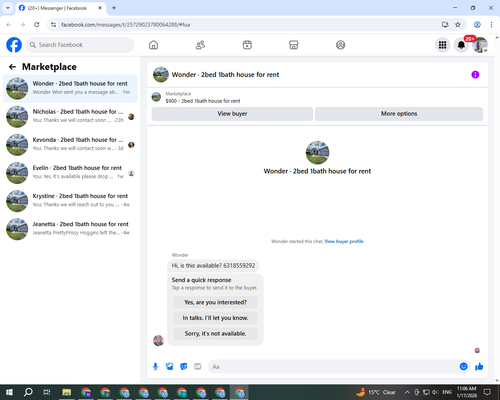Select the Messenger | Facebook tab
This screenshot has width=500, height=400.
click(x=61, y=8)
